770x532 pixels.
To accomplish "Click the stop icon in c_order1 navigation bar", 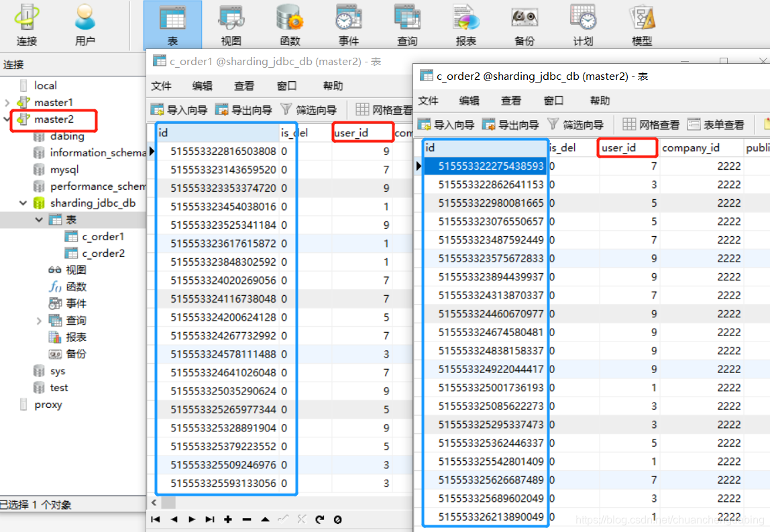I will pyautogui.click(x=338, y=519).
